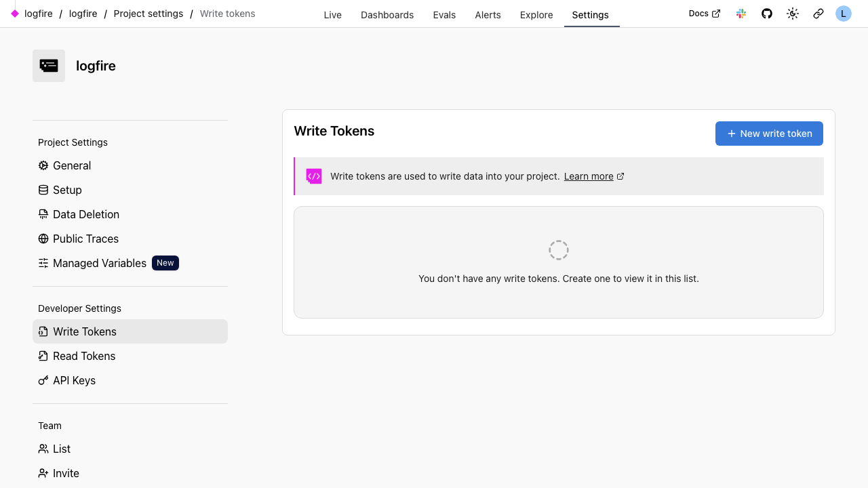The width and height of the screenshot is (868, 488).
Task: Open the GitHub icon link
Action: point(767,14)
